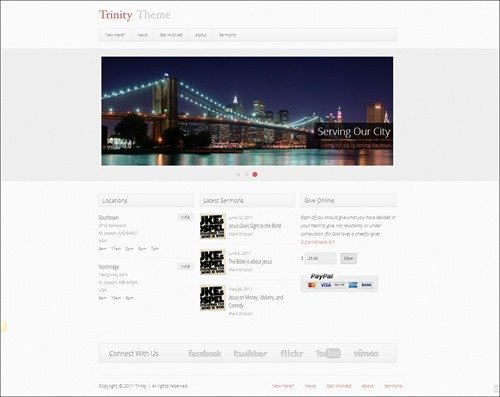
Task: Open the 2 Corinthians 9:7 reference link
Action: pos(317,242)
